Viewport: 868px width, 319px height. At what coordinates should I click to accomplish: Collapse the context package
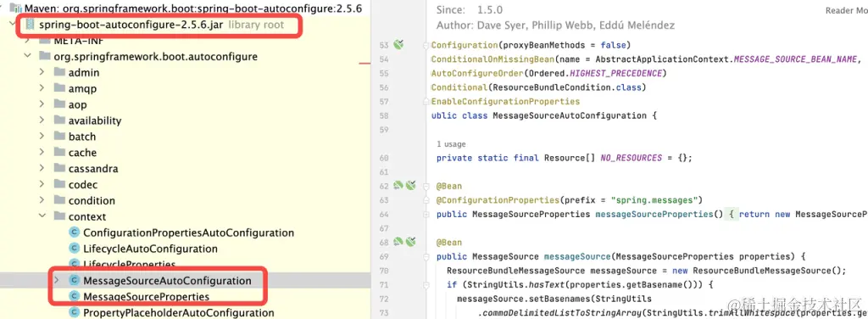coord(42,216)
